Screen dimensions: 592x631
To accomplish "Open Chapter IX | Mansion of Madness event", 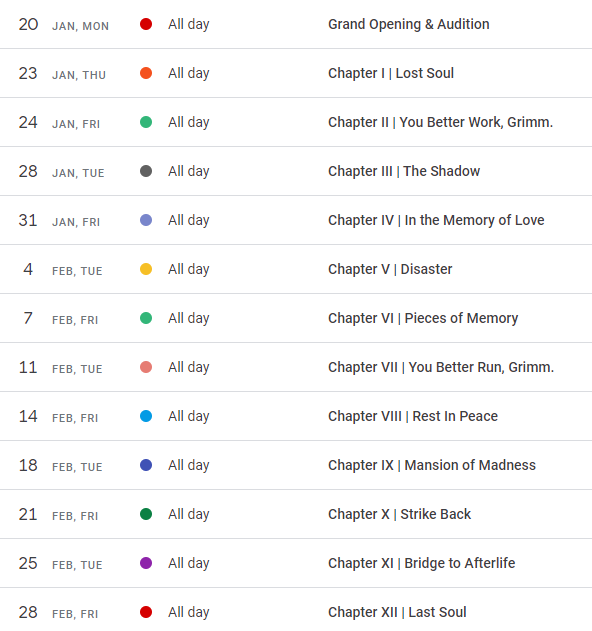I will coord(432,465).
